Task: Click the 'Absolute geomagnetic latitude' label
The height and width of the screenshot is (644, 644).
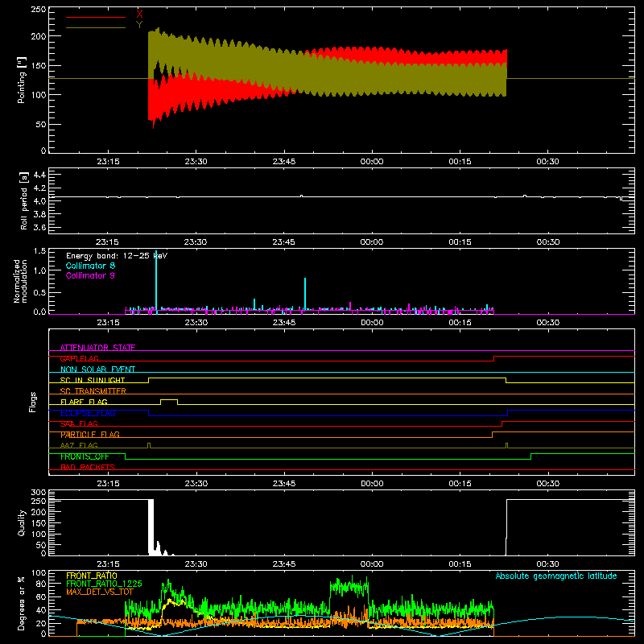Action: (x=556, y=576)
